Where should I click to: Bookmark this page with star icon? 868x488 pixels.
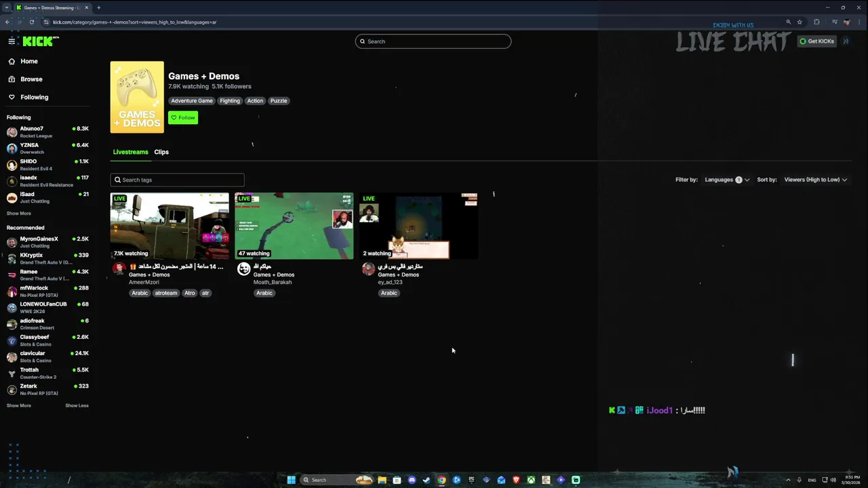point(800,22)
